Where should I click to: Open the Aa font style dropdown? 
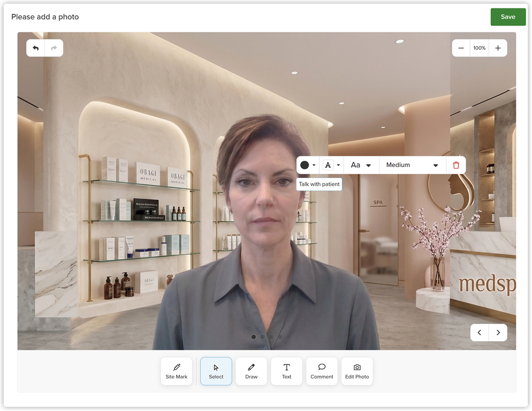point(361,165)
